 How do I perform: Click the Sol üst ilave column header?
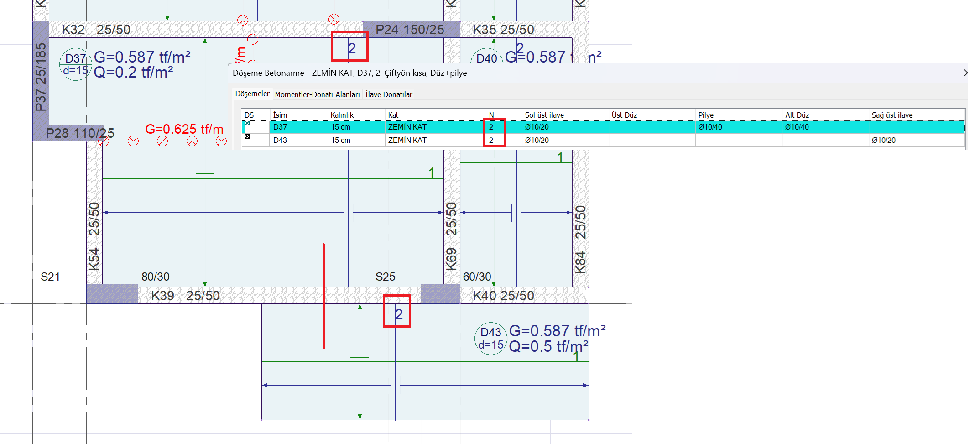pyautogui.click(x=544, y=115)
